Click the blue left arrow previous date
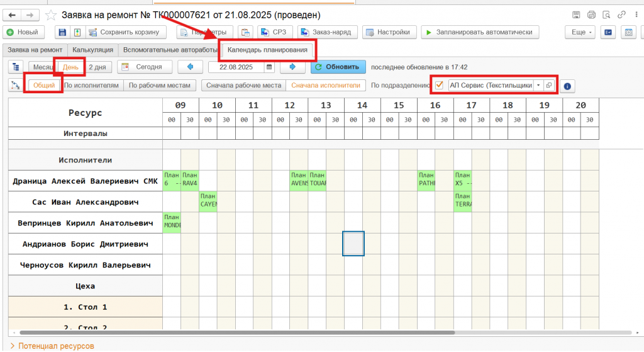Viewport: 644px width, 352px height. tap(190, 67)
